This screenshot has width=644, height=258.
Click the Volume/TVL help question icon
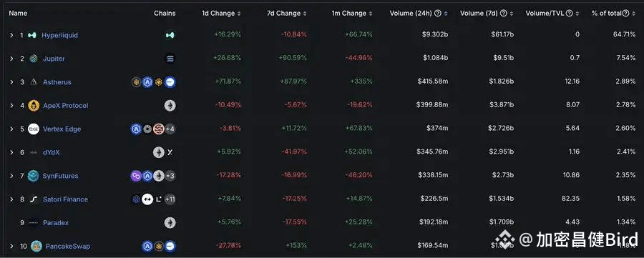[570, 13]
